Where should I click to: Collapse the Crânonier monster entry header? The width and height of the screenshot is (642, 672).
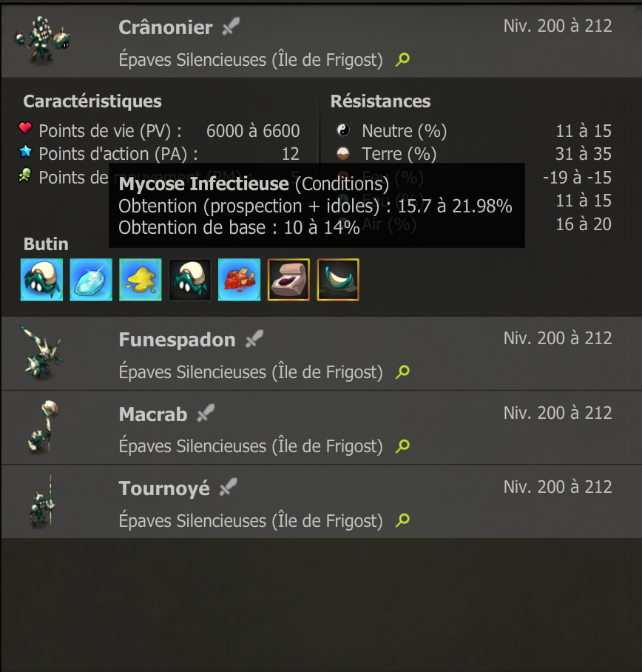click(321, 41)
